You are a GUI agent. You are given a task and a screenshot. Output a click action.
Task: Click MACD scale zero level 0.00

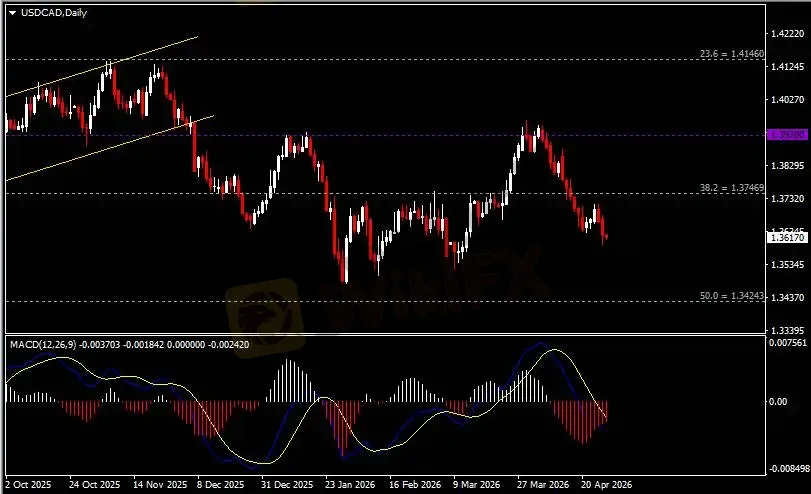point(777,401)
